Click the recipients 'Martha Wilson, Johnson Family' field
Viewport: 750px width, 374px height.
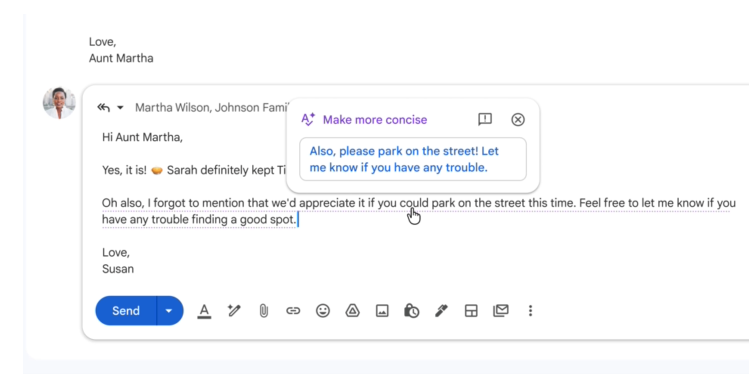[x=212, y=108]
